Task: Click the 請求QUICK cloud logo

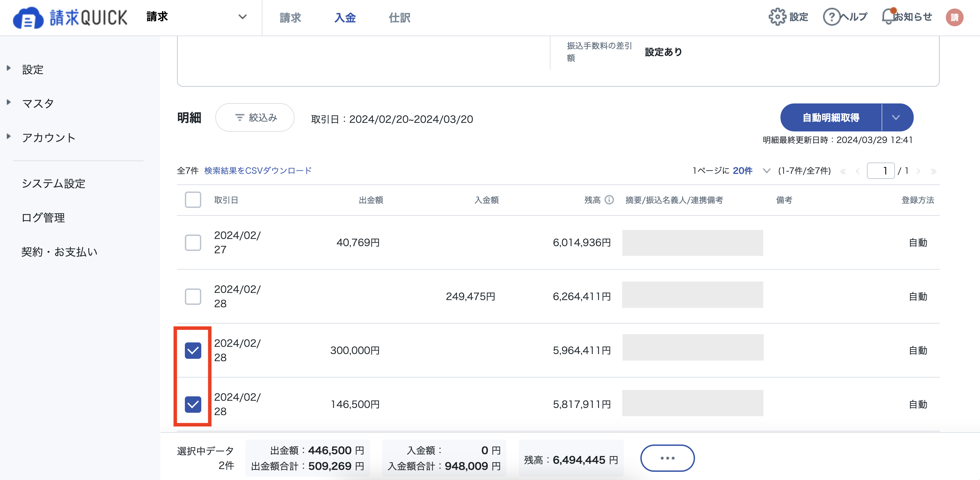Action: click(70, 17)
